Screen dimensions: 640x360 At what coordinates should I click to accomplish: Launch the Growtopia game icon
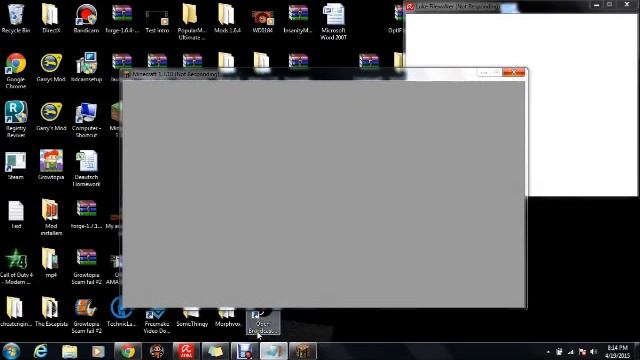[x=51, y=165]
